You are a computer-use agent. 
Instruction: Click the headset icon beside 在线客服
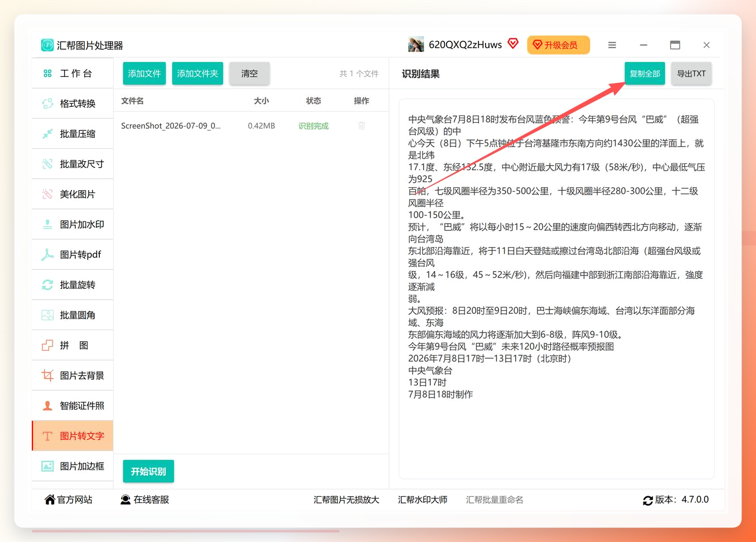pyautogui.click(x=125, y=500)
